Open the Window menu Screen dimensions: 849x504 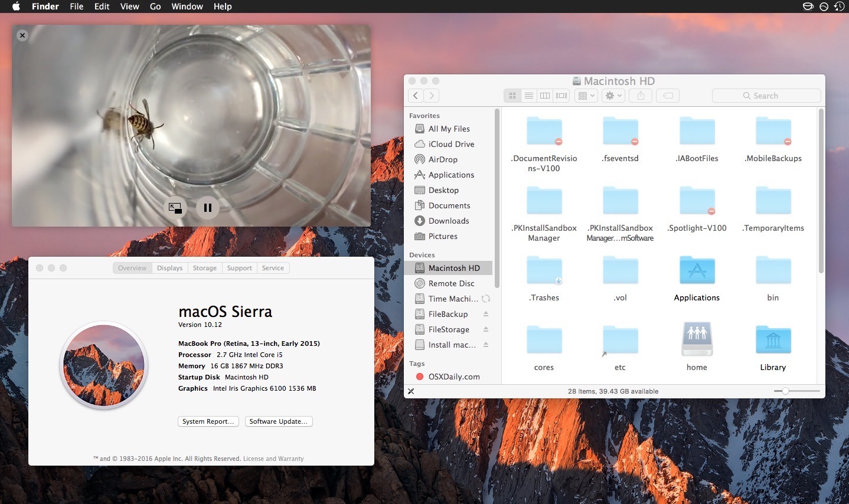pos(187,6)
